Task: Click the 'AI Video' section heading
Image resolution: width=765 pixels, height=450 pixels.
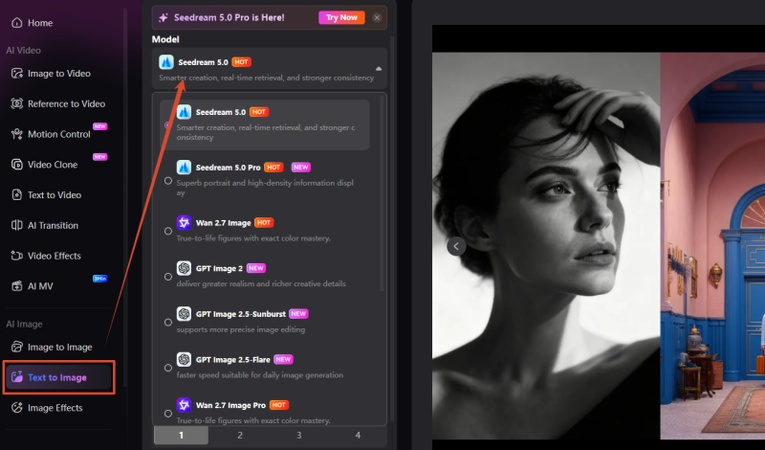Action: [23, 50]
